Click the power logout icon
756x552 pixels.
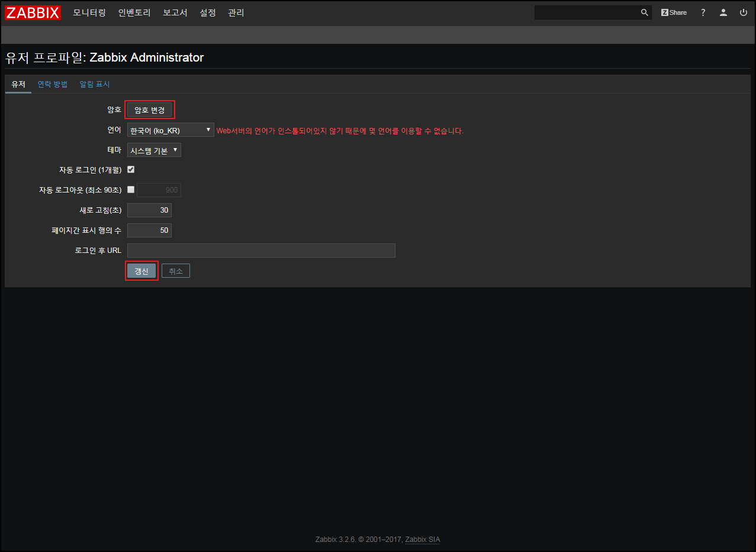pos(744,12)
